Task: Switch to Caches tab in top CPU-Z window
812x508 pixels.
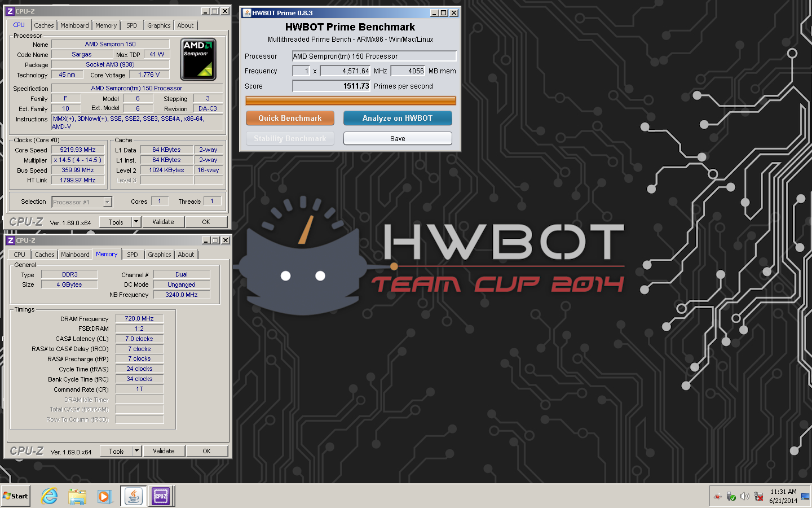Action: pyautogui.click(x=43, y=25)
